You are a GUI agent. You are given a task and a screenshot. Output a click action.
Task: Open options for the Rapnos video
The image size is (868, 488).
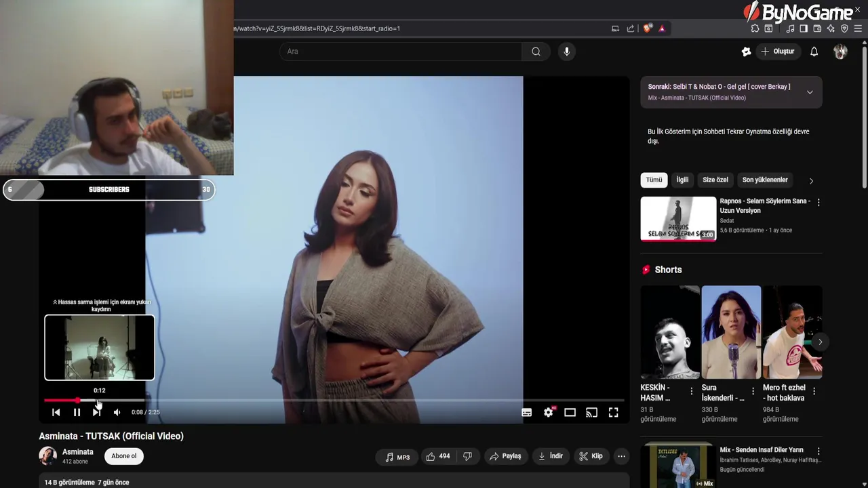pos(818,202)
